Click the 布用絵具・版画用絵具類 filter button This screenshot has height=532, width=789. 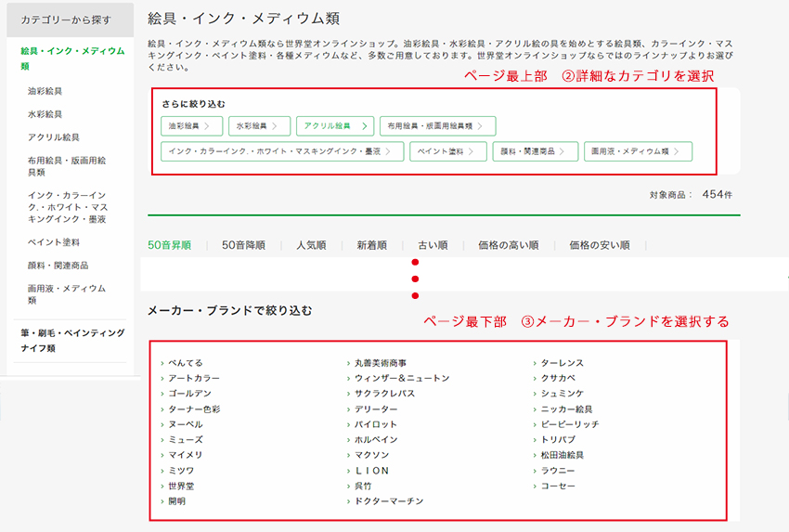click(438, 126)
